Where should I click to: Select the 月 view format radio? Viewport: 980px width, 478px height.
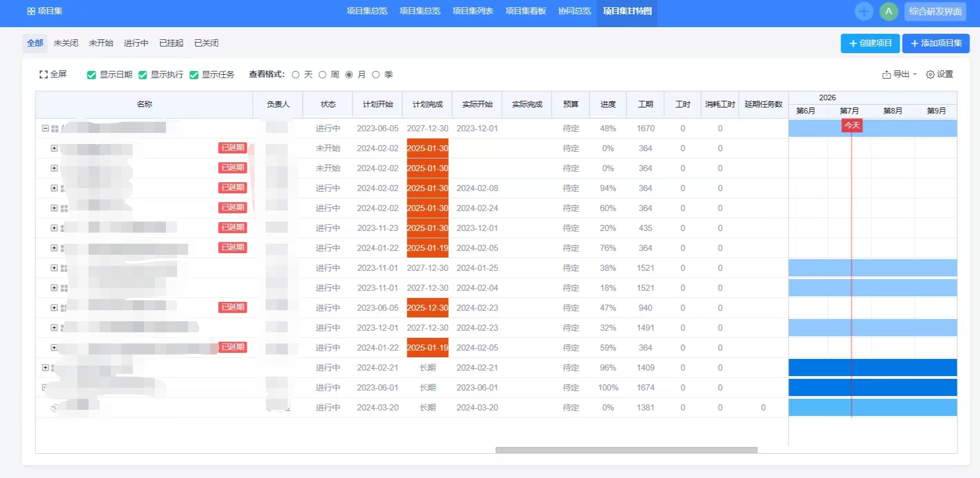coord(349,75)
